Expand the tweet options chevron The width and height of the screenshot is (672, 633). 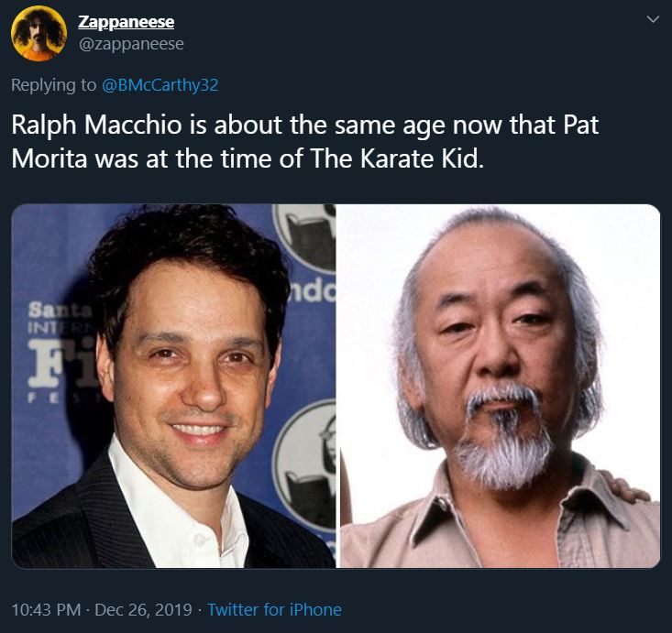[x=653, y=19]
